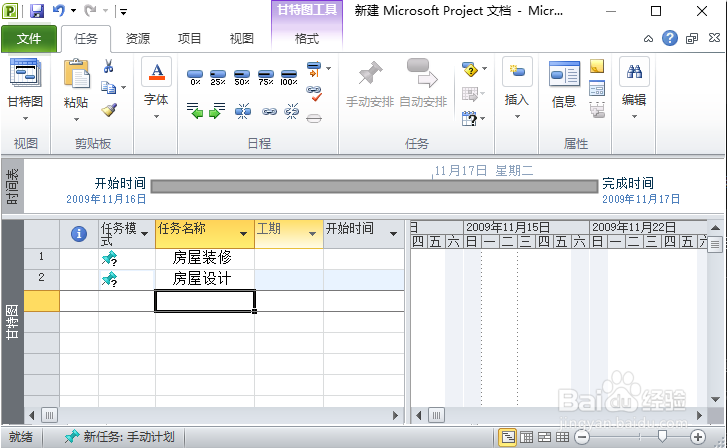This screenshot has width=727, height=448.
Task: Click the Unlink Tasks broken chain icon
Action: coord(292,111)
